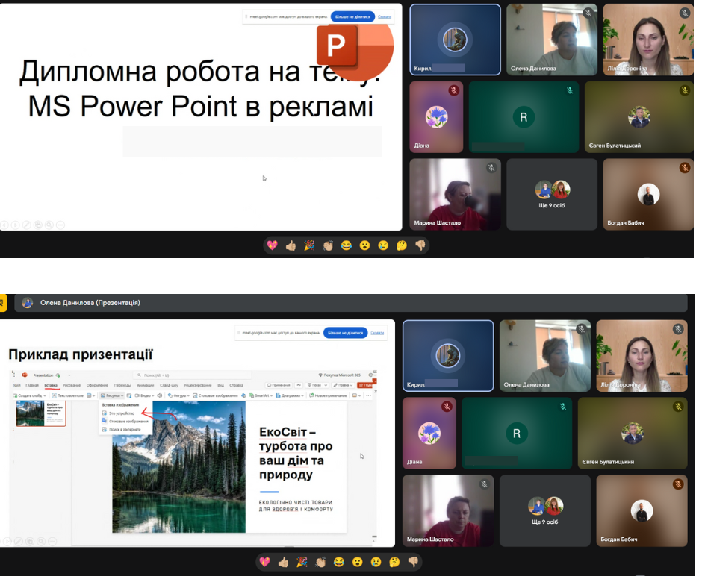The image size is (702, 588).
Task: Select the R avatar tile in top screenshot
Action: tap(524, 117)
